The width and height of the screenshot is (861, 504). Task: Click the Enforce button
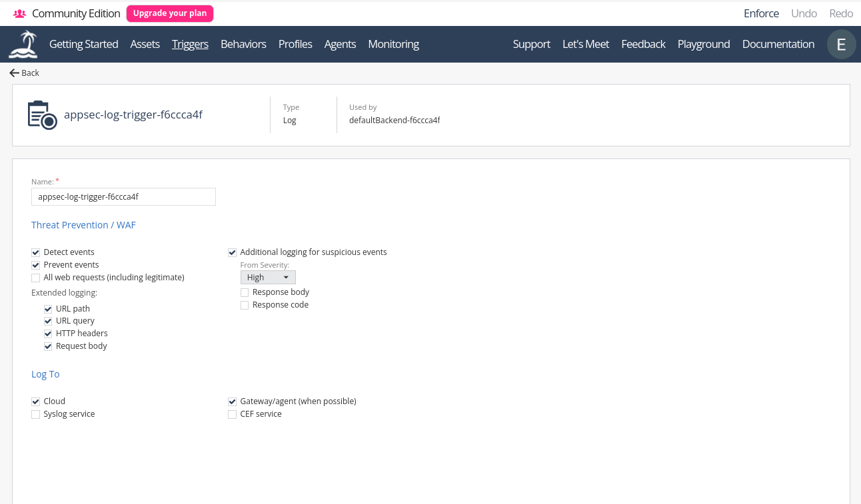[x=761, y=13]
